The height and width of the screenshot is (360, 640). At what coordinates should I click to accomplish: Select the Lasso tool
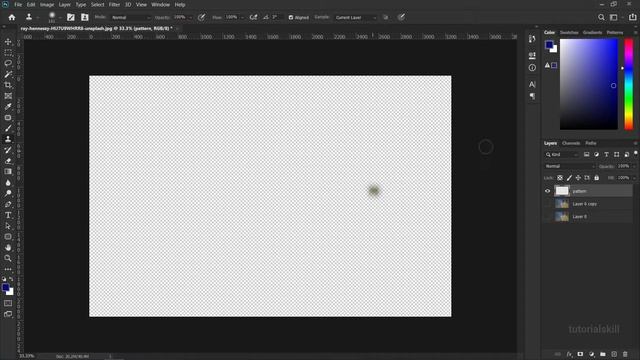coord(8,63)
